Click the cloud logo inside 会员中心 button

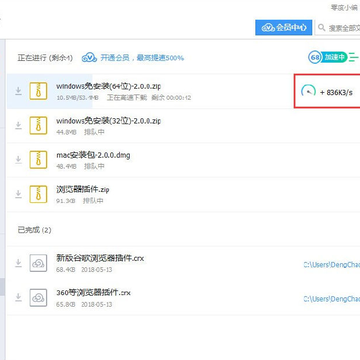coord(268,28)
